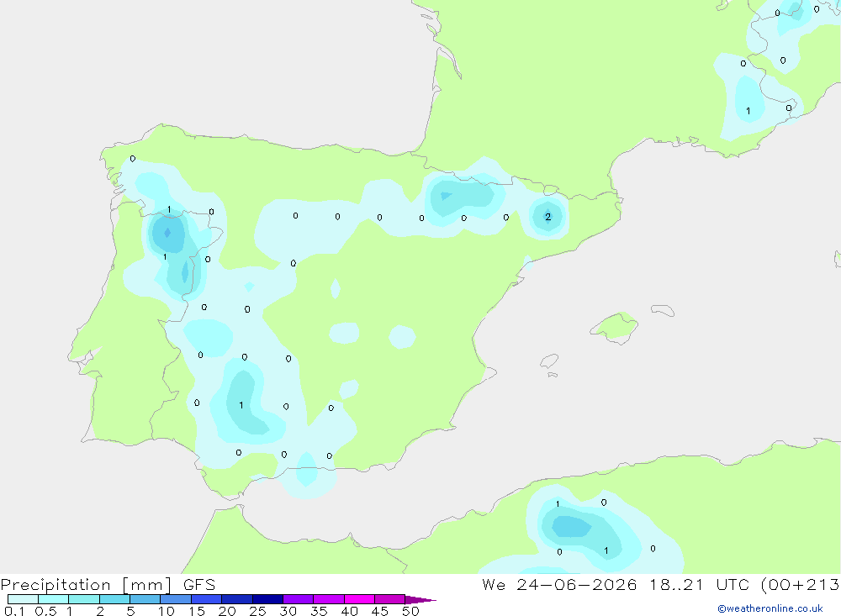
Task: Click the '2' precipitation value in northeast Spain
Action: (x=547, y=217)
